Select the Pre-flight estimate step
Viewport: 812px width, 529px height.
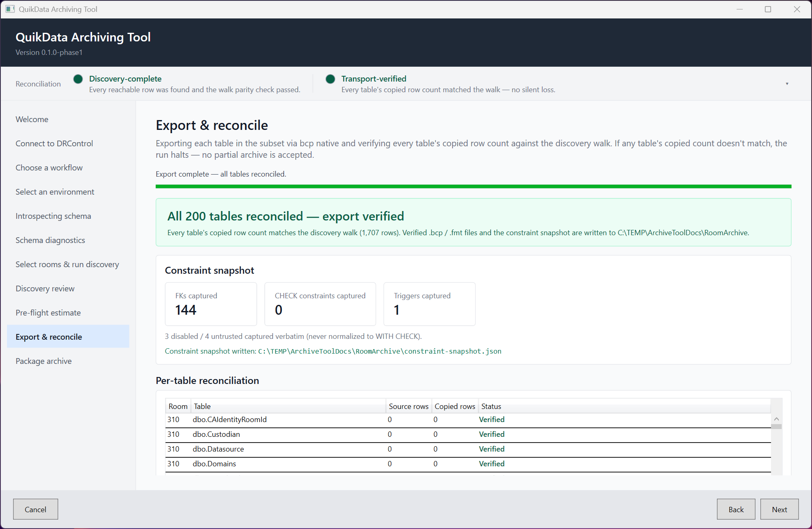pyautogui.click(x=68, y=313)
